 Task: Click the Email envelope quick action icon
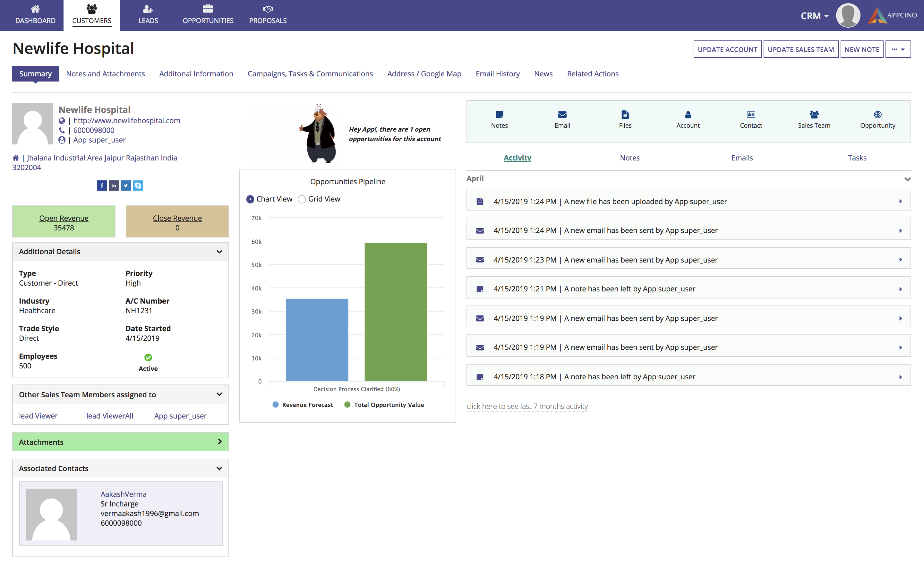[x=562, y=115]
